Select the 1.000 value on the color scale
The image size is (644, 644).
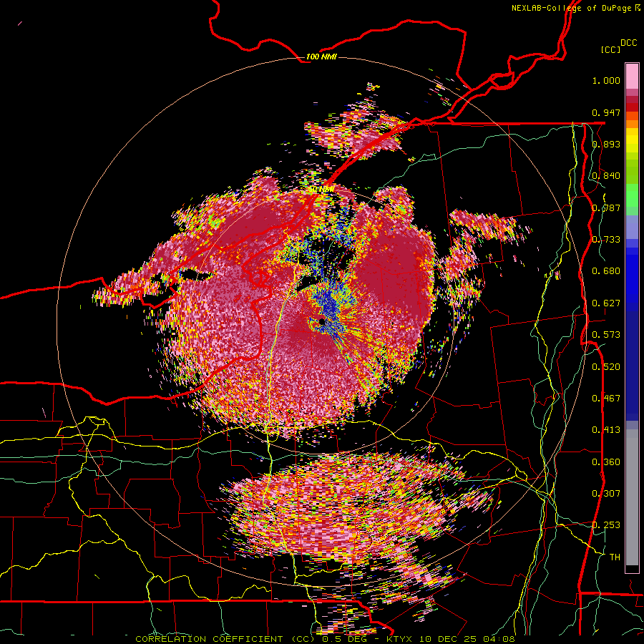coord(606,80)
